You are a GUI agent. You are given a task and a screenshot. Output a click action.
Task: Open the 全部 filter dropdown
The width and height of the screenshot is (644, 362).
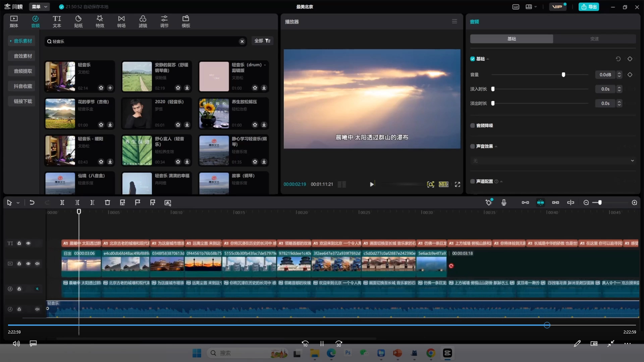click(262, 41)
